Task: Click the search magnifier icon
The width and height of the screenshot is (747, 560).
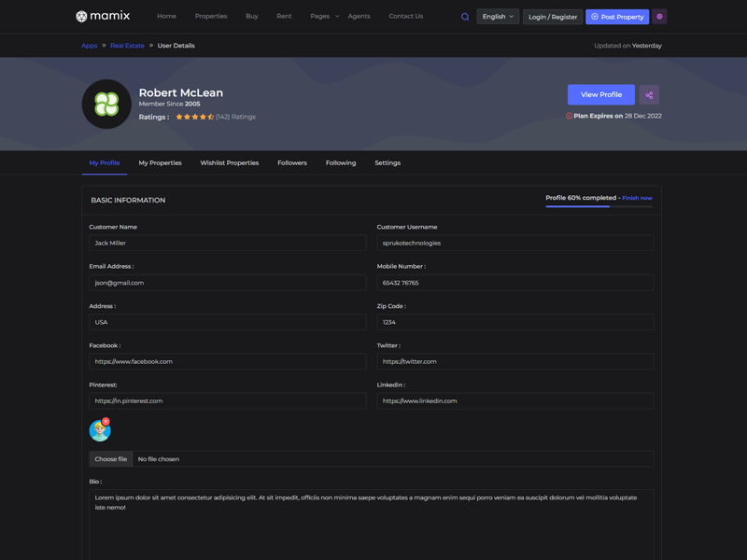Action: (x=465, y=17)
